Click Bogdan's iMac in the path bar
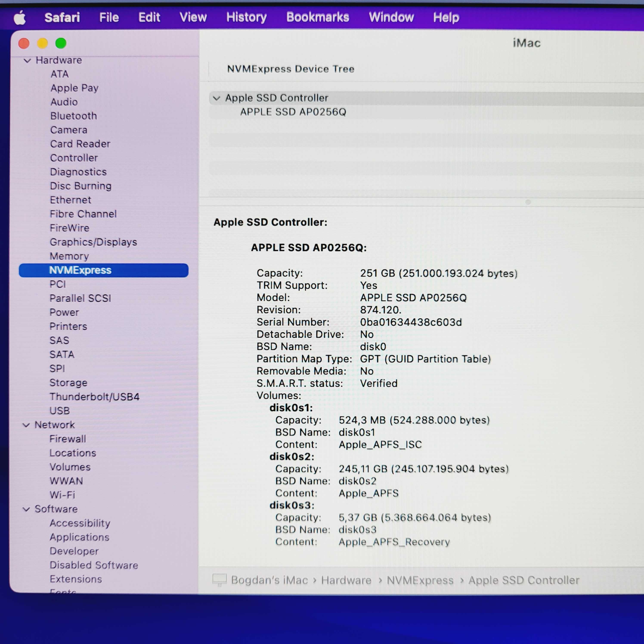The height and width of the screenshot is (644, 644). (x=269, y=580)
